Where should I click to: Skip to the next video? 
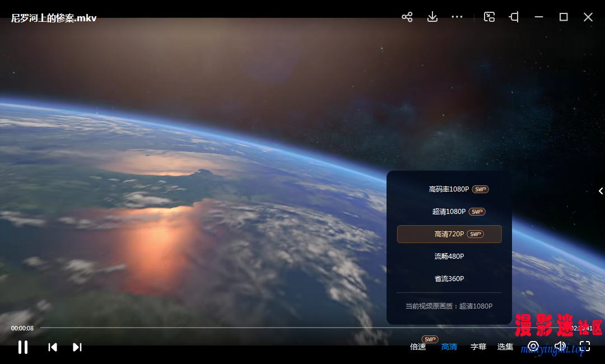77,347
